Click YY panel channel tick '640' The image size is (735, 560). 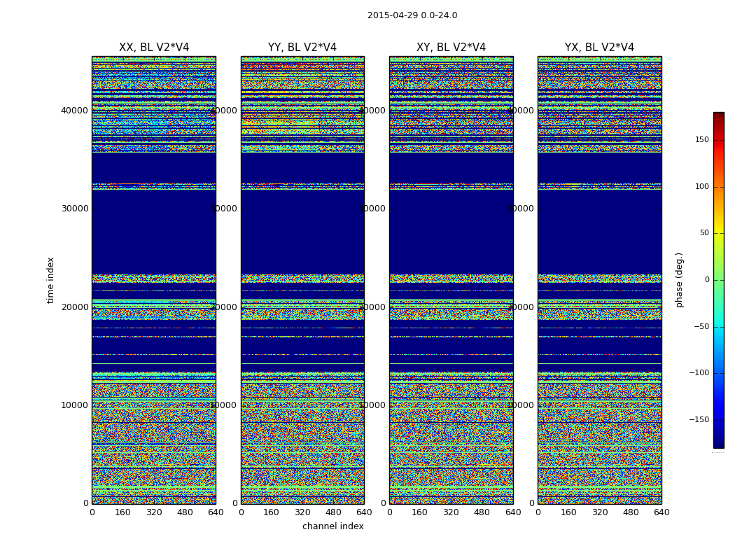point(364,512)
